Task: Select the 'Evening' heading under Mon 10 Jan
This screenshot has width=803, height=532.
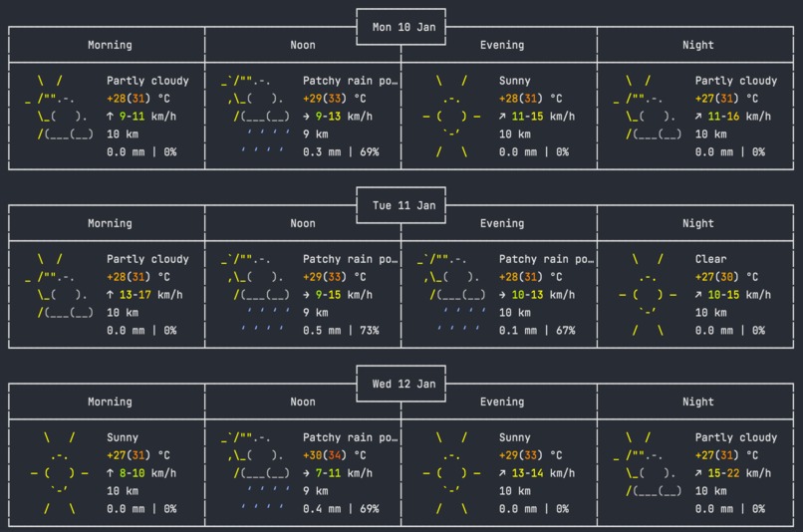Action: click(x=502, y=45)
